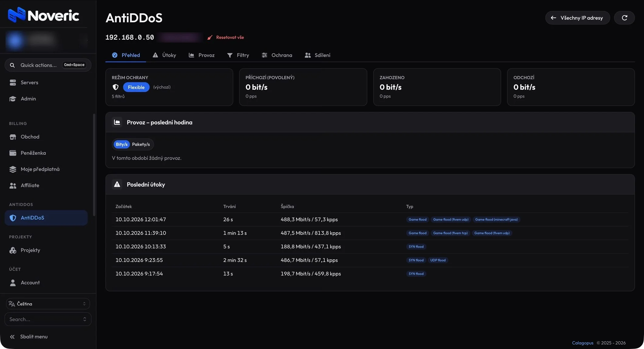The height and width of the screenshot is (349, 644).
Task: Click the warning icon beside Poslední útoky
Action: [117, 184]
